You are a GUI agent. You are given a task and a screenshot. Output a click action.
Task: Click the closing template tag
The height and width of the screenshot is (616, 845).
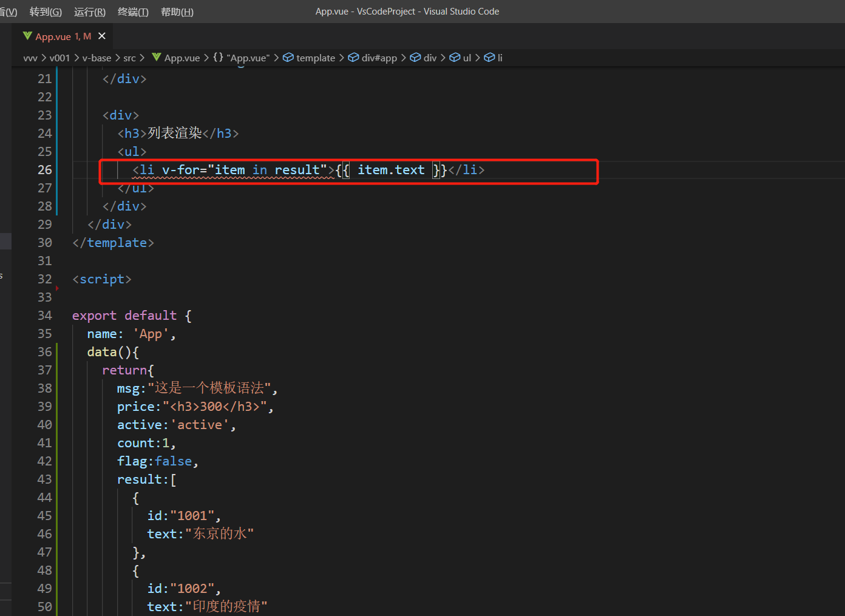(113, 243)
